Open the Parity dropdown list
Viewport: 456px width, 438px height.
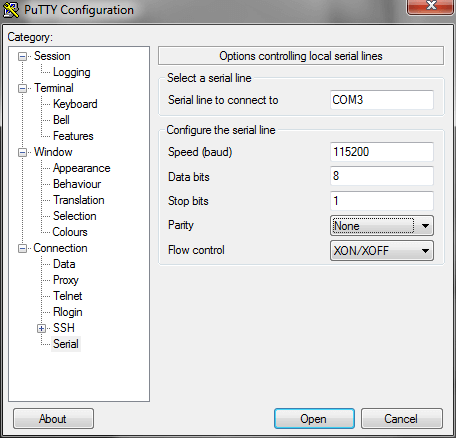pos(382,226)
